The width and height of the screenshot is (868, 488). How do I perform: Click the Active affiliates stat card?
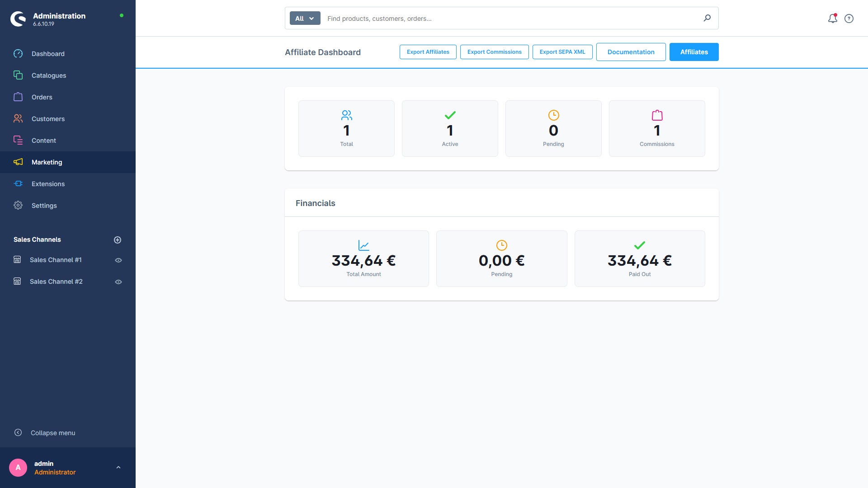[450, 129]
